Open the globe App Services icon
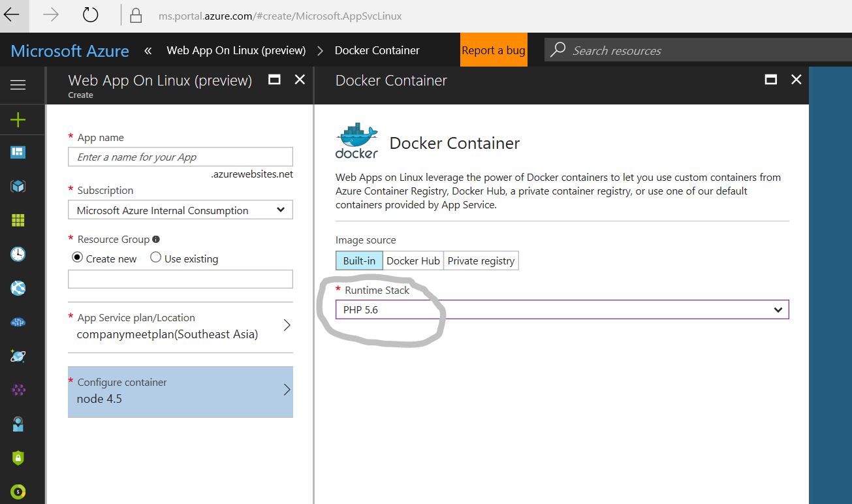852x504 pixels. coord(18,288)
